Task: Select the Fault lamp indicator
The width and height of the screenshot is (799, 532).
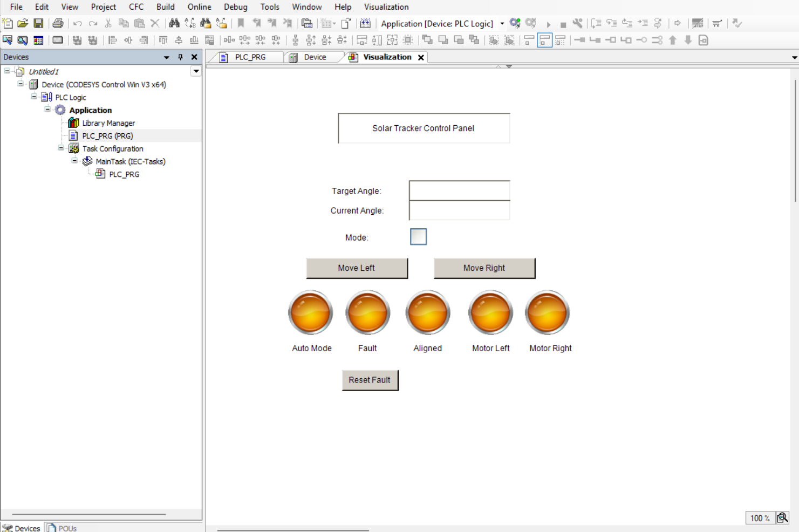Action: pos(367,313)
